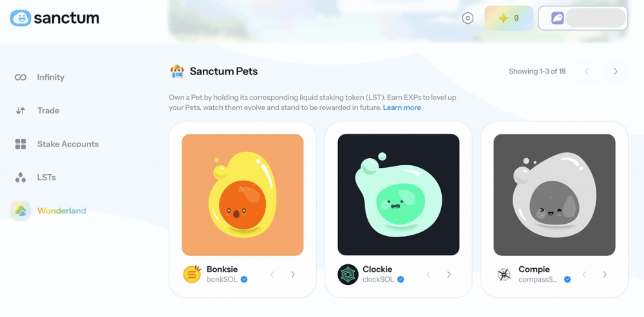Click the clockSOL token icon
This screenshot has width=644, height=317.
pyautogui.click(x=348, y=275)
